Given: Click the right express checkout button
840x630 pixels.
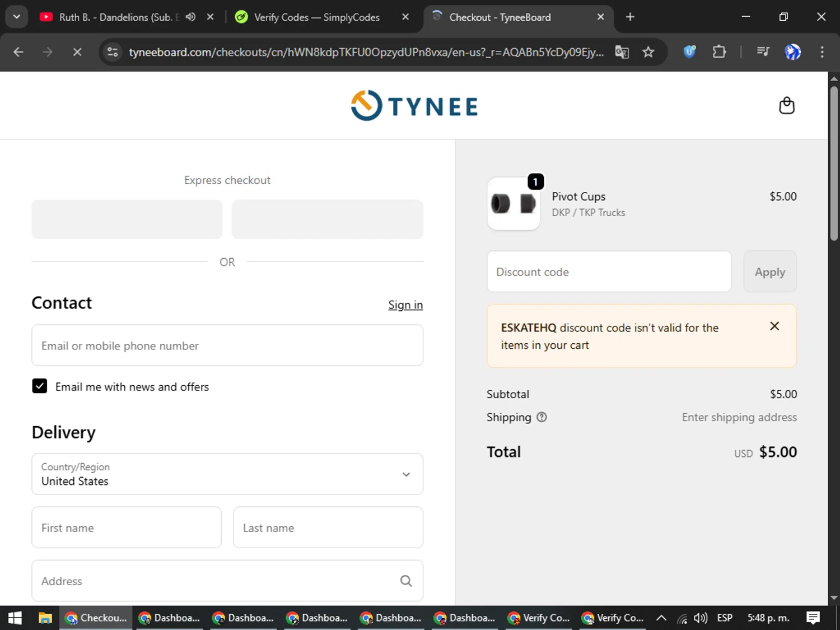Looking at the screenshot, I should coord(328,219).
